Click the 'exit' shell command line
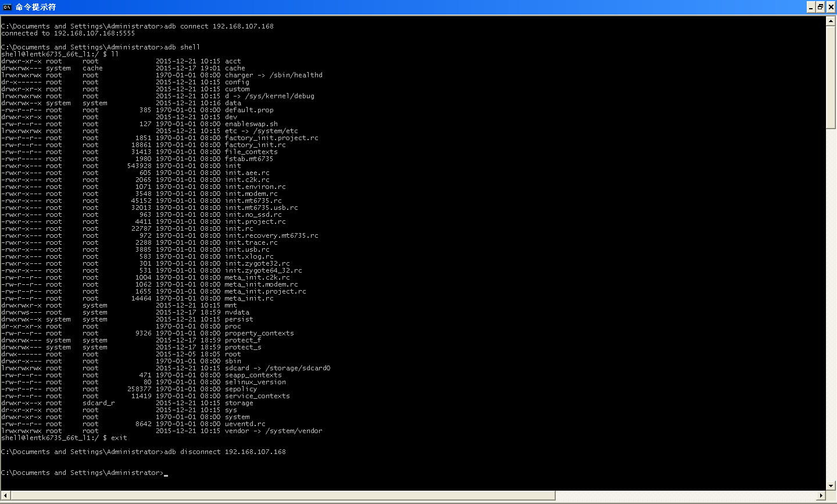Screen dimensions: 837x504 (x=64, y=438)
